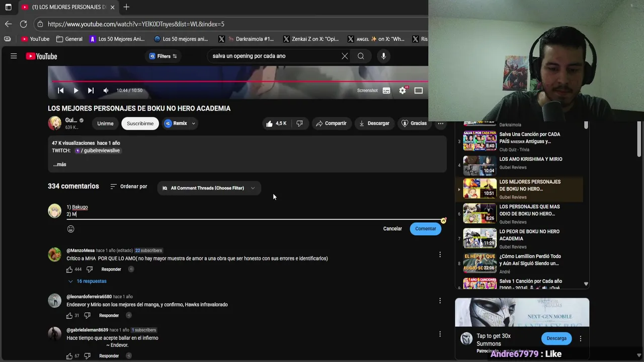Open more actions ellipsis under video

click(441, 123)
